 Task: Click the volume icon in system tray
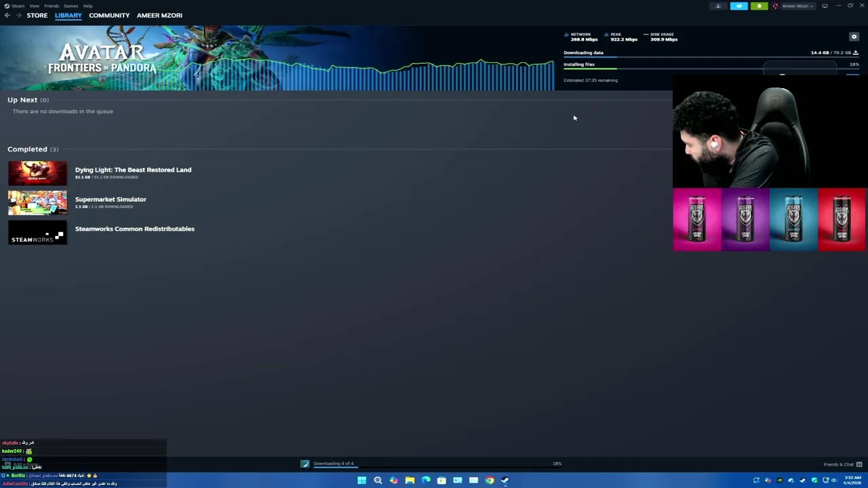[834, 481]
